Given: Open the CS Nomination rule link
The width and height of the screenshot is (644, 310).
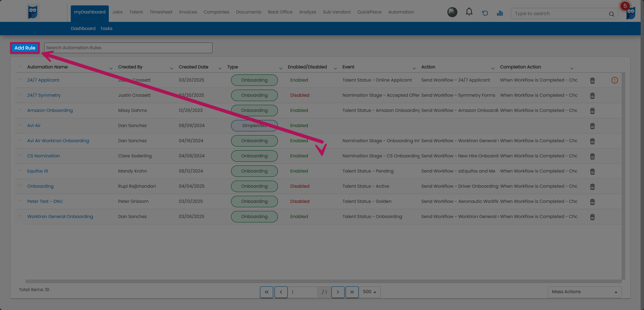Looking at the screenshot, I should click(43, 156).
